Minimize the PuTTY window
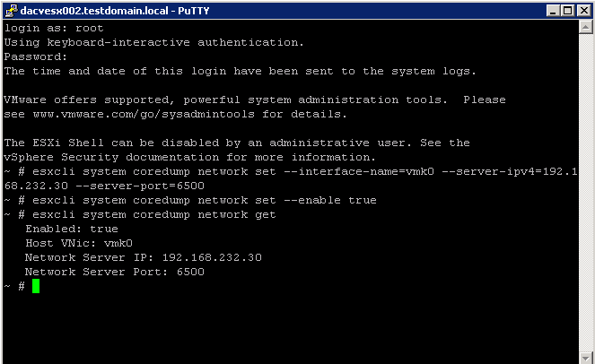This screenshot has height=364, width=595. point(553,11)
